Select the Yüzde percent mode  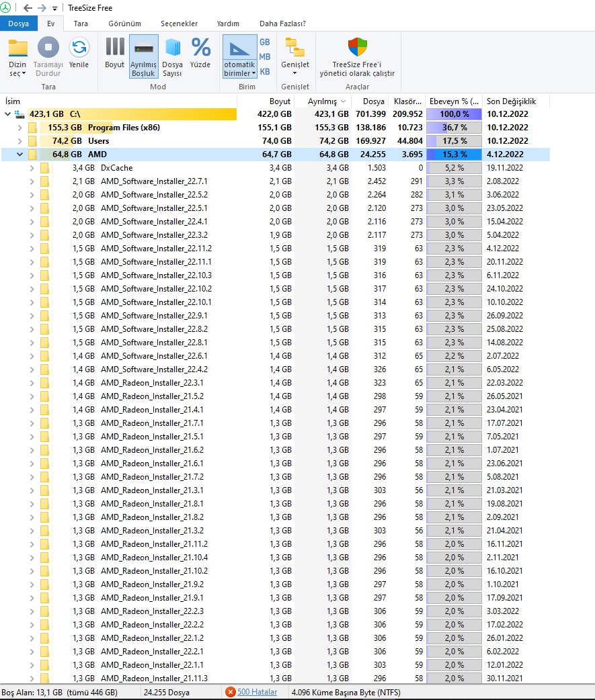200,54
